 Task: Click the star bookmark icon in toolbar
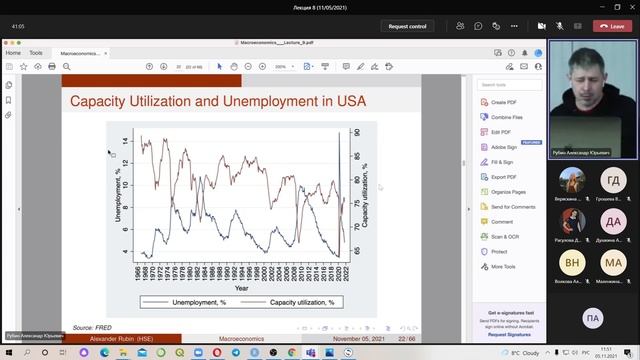23,67
